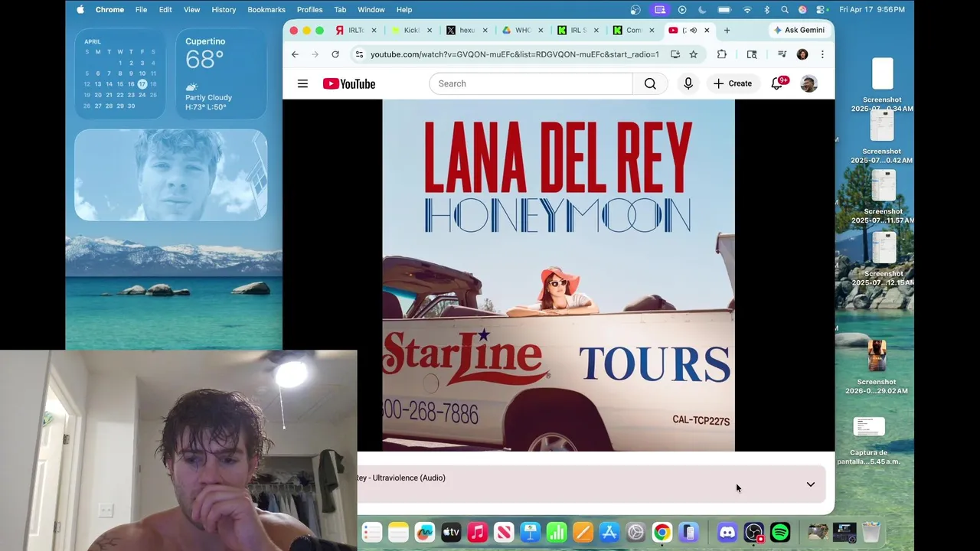Open OBS from the Dock

[754, 532]
